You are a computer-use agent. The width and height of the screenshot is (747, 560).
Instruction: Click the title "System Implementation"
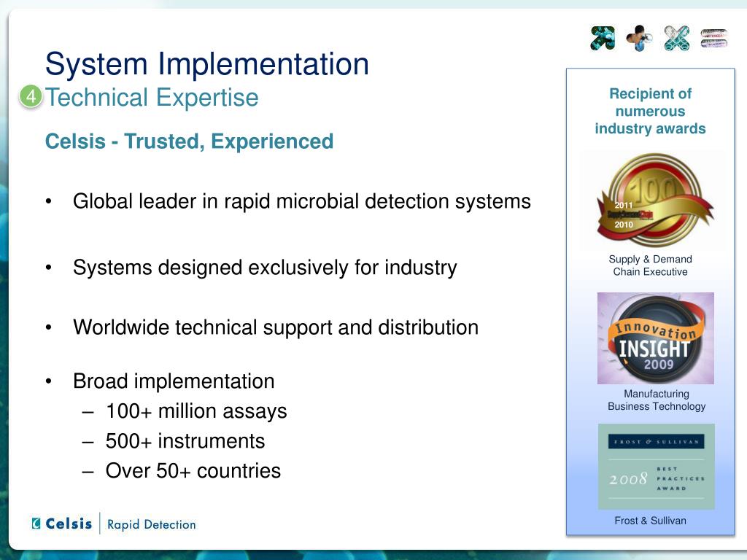pyautogui.click(x=207, y=64)
